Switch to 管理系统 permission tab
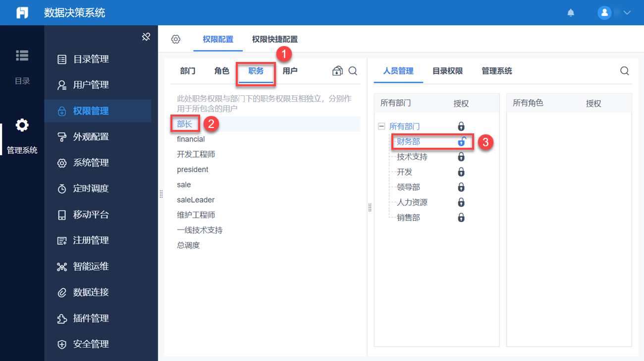Screen dimensions: 644x361 coord(497,71)
